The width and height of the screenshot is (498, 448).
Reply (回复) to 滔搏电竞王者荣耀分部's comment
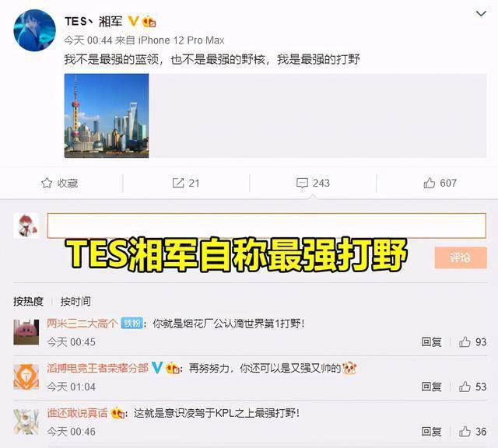pyautogui.click(x=431, y=387)
